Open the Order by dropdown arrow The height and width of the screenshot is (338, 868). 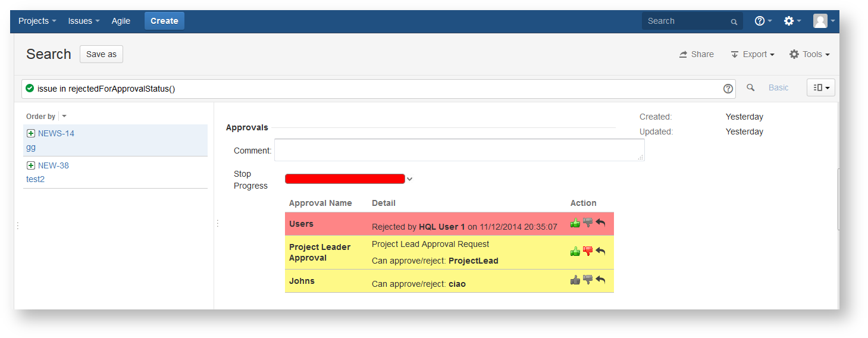(64, 117)
